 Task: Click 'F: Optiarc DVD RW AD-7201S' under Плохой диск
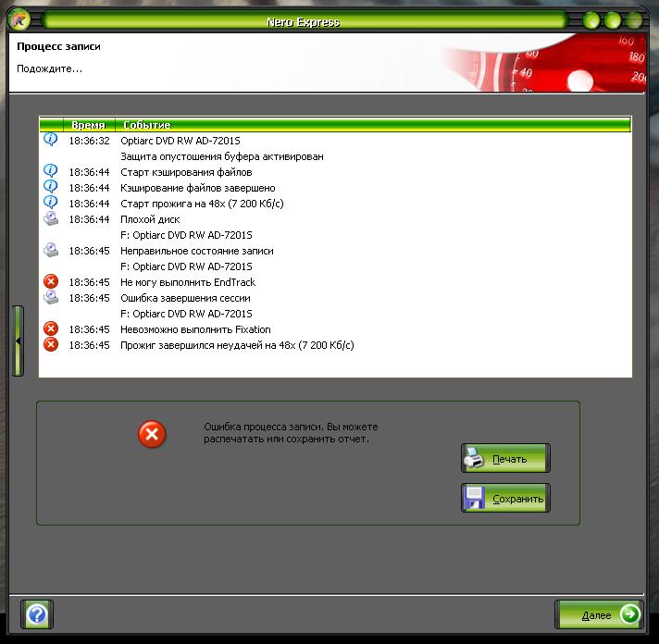(186, 235)
